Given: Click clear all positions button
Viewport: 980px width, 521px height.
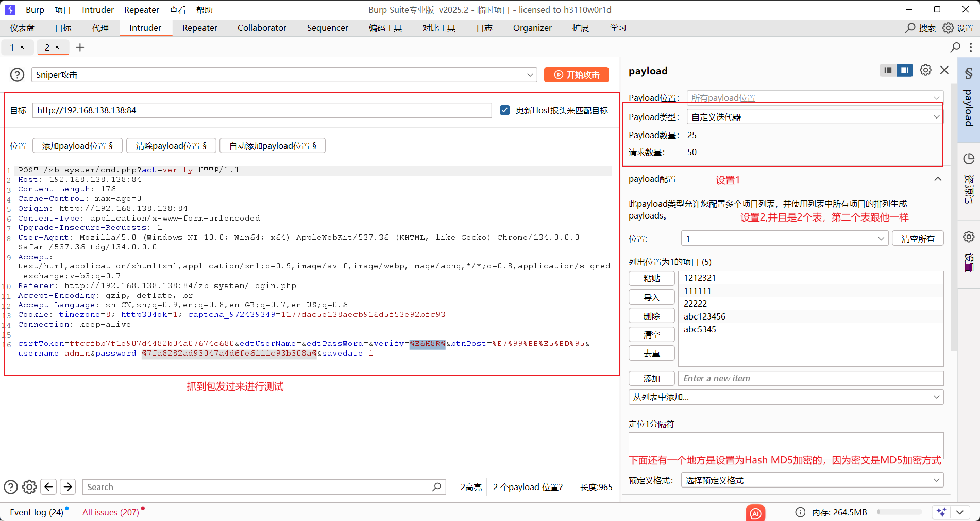Looking at the screenshot, I should click(x=918, y=239).
